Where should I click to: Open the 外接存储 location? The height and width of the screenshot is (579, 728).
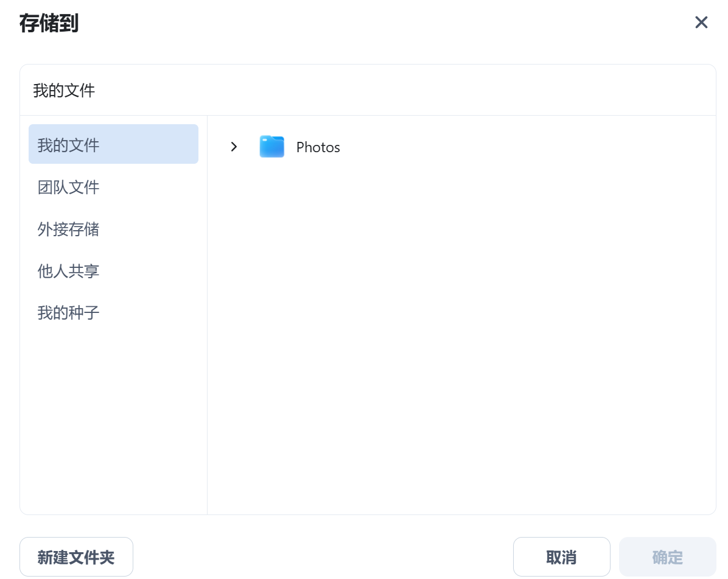pos(69,229)
